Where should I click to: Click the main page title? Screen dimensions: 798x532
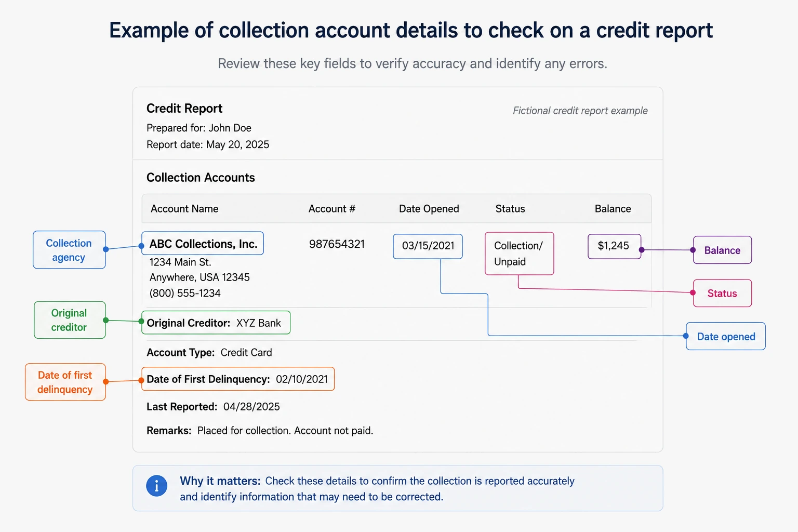click(411, 31)
